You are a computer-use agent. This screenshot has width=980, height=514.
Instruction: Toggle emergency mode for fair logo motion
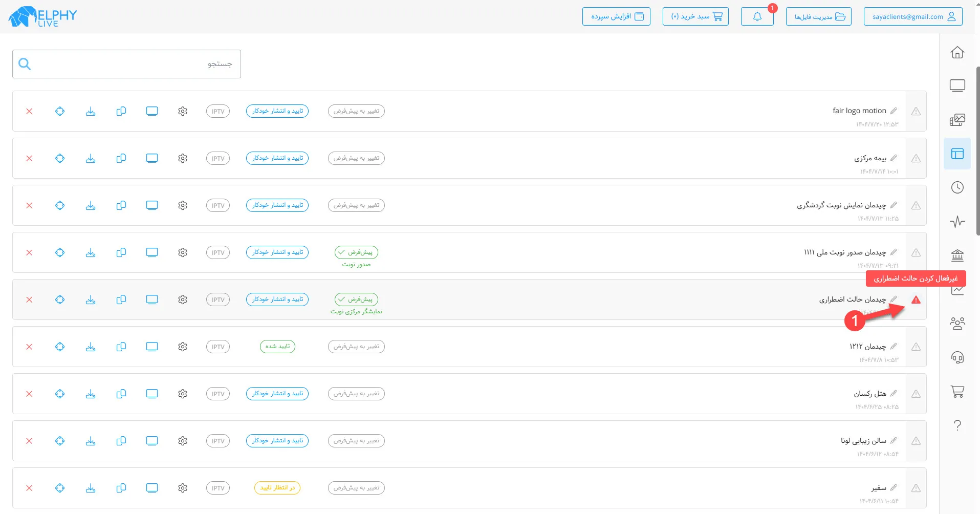tap(916, 112)
